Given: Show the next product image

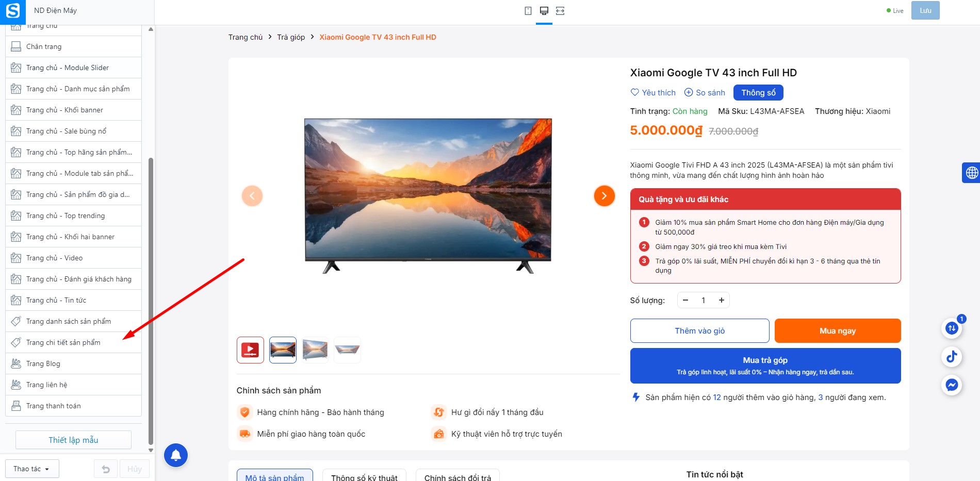Looking at the screenshot, I should click(x=604, y=196).
